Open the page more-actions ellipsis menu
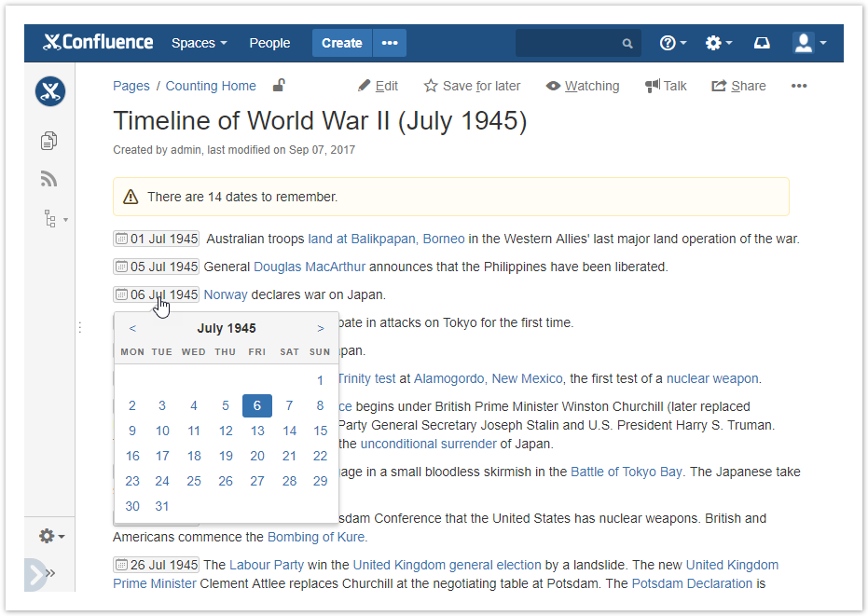The image size is (868, 616). 799,86
